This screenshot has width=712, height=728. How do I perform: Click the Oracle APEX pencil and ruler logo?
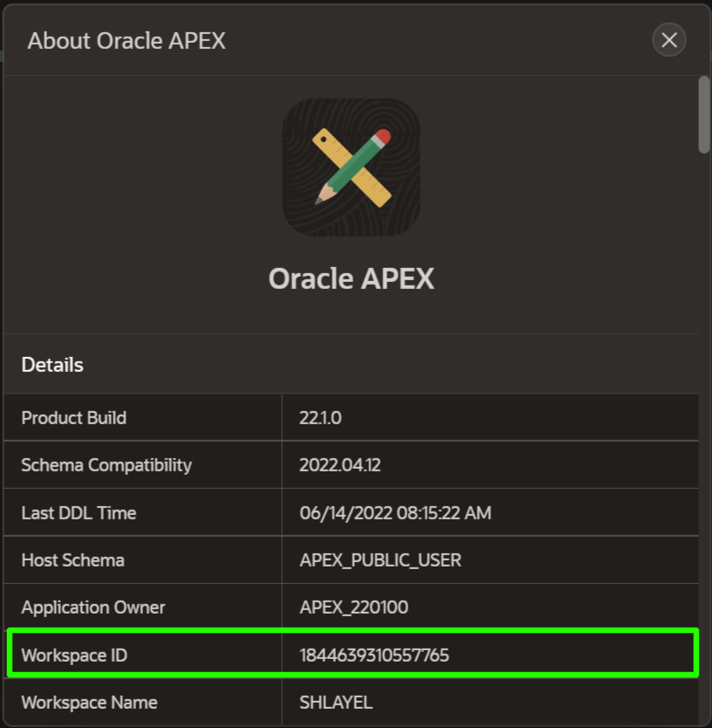coord(352,167)
